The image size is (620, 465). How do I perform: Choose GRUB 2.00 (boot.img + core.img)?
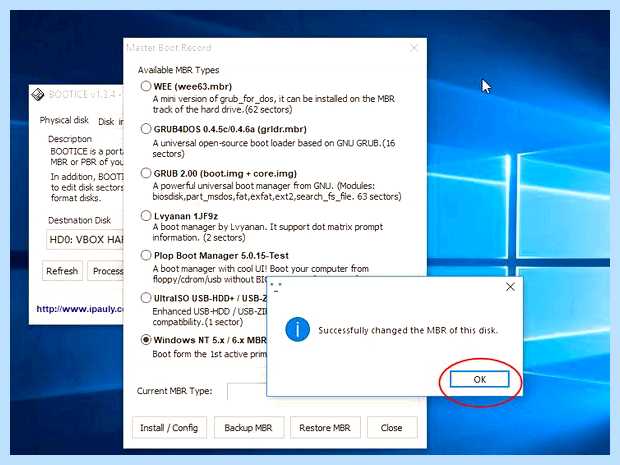[146, 173]
